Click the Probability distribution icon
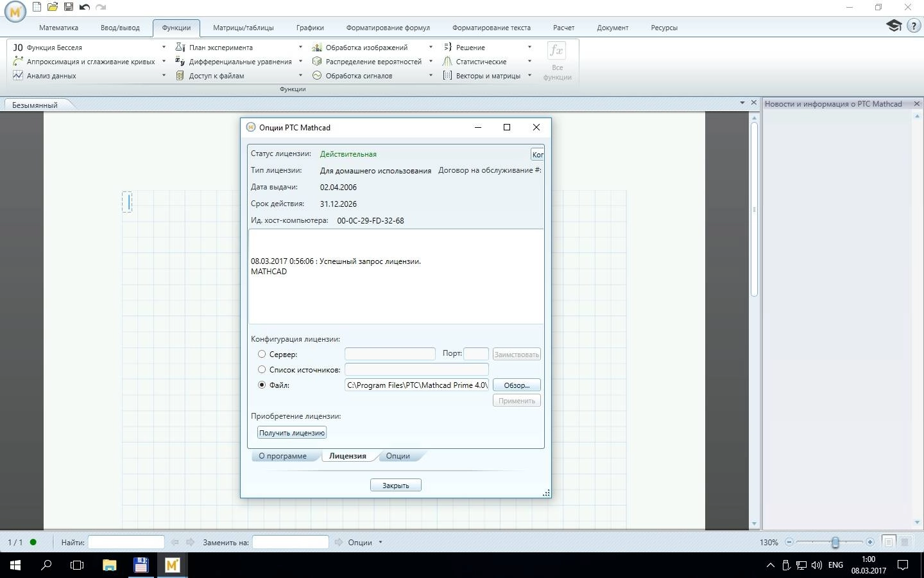The width and height of the screenshot is (924, 578). coord(317,61)
